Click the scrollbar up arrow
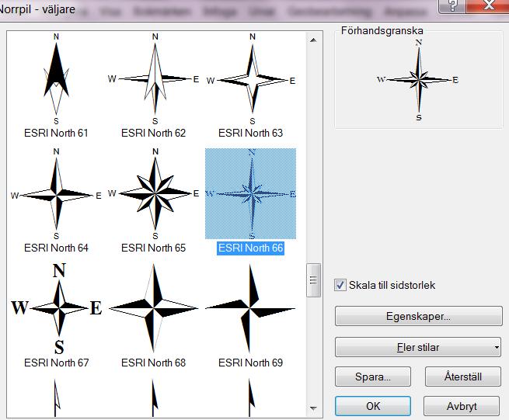The height and width of the screenshot is (420, 509). (x=313, y=40)
